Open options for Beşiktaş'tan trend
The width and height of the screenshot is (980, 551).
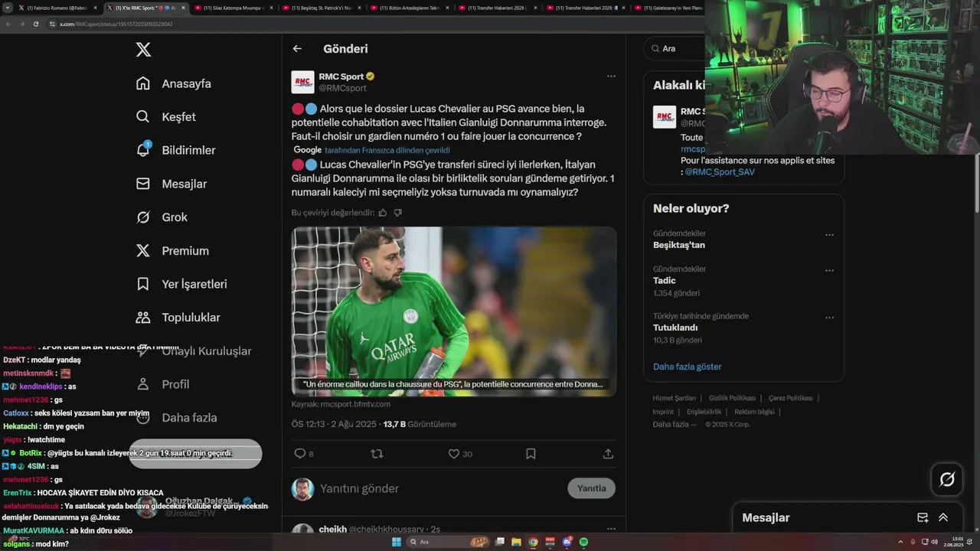[829, 235]
